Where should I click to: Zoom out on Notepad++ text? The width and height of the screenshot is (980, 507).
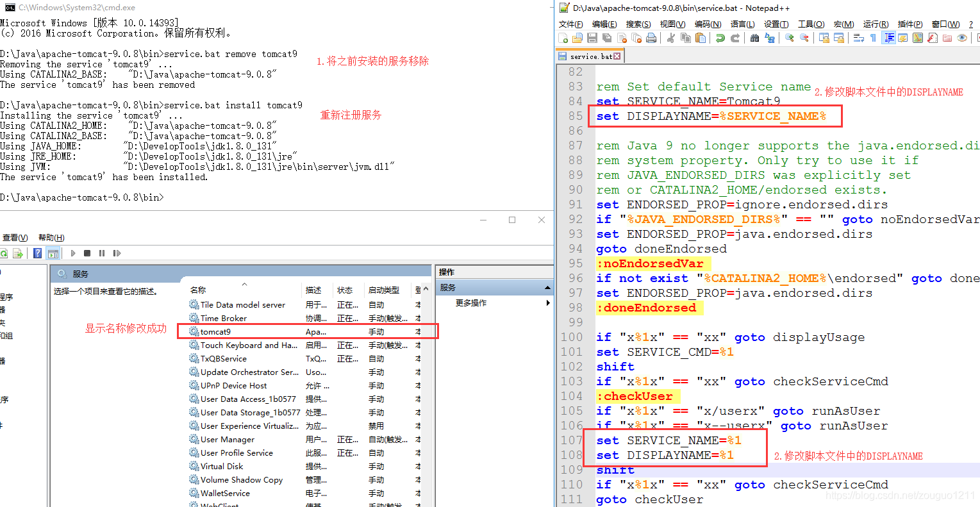(x=804, y=38)
